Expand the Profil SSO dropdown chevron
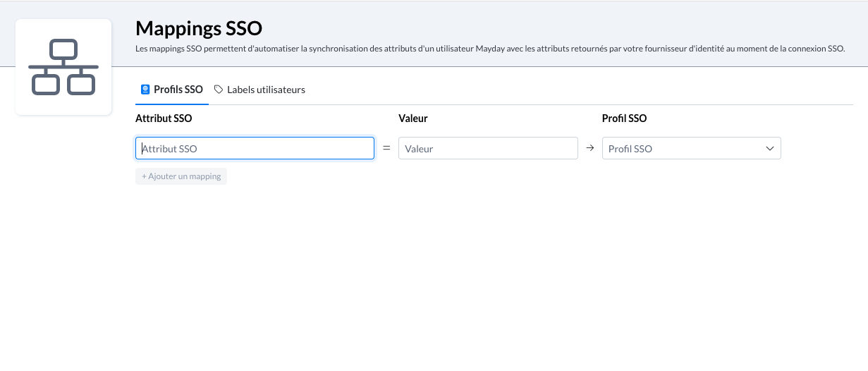Image resolution: width=868 pixels, height=371 pixels. click(x=769, y=149)
